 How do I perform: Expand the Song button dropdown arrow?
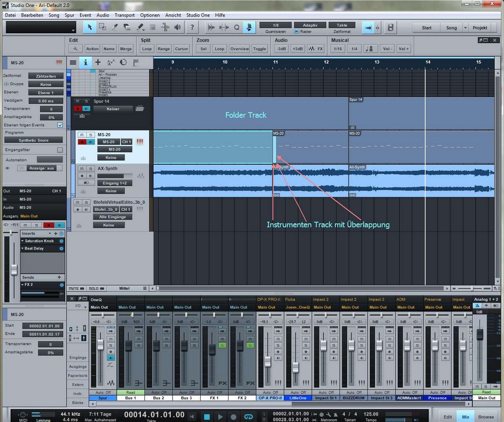pos(465,28)
